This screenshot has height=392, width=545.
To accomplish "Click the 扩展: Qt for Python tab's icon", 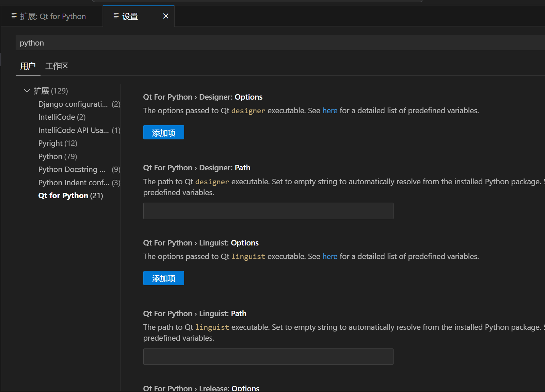I will point(14,16).
